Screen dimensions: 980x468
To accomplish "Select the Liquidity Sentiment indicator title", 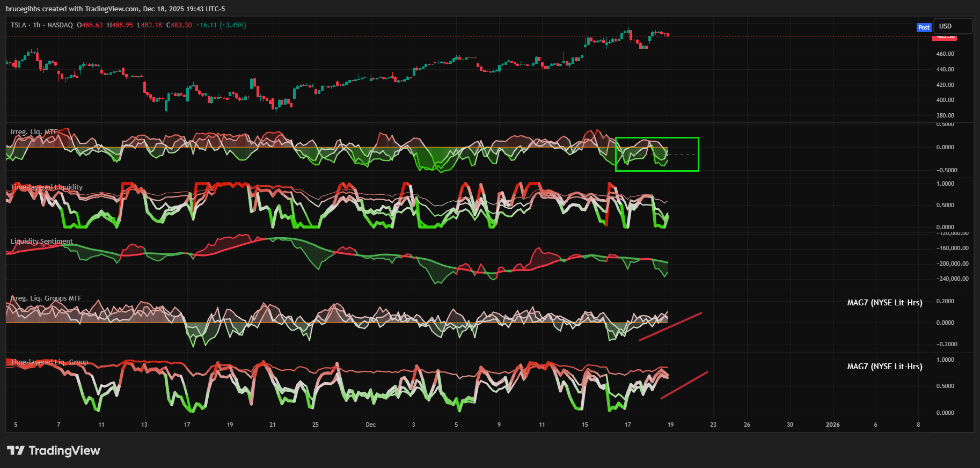I will click(x=42, y=242).
